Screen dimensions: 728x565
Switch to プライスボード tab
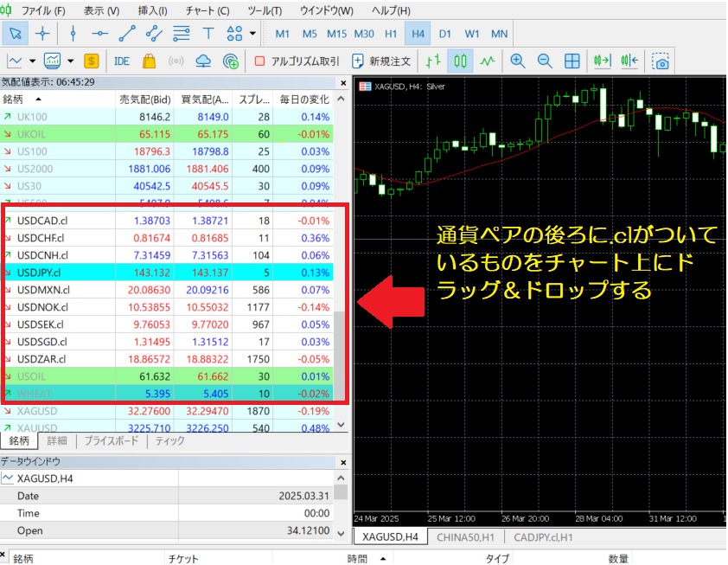click(112, 440)
